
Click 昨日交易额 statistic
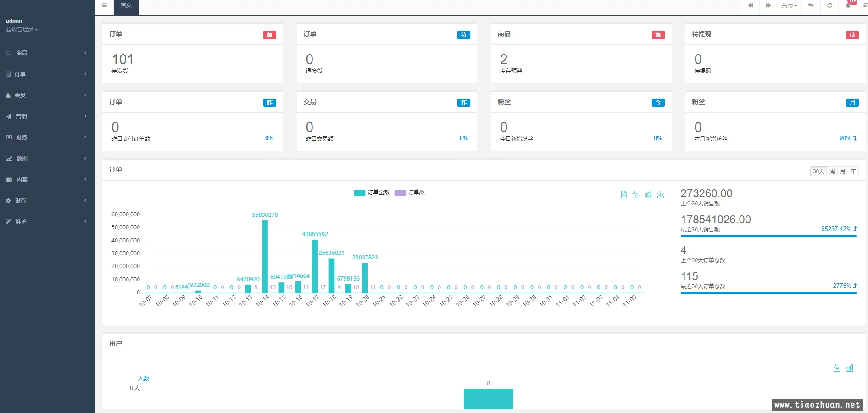[x=319, y=139]
